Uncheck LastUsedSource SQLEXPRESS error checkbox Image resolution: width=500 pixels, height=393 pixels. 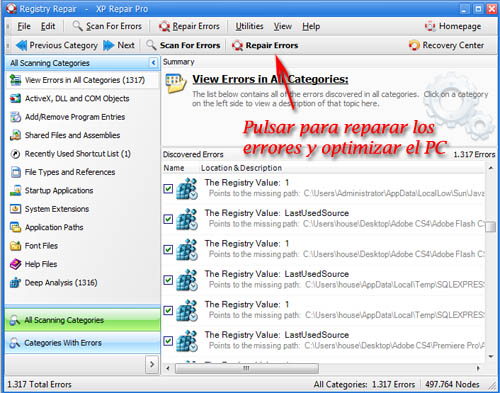point(168,280)
